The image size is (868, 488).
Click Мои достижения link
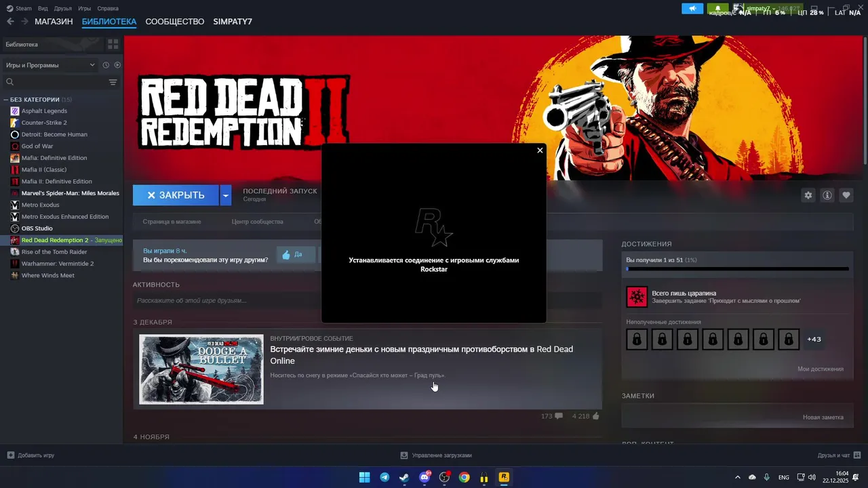pyautogui.click(x=821, y=369)
